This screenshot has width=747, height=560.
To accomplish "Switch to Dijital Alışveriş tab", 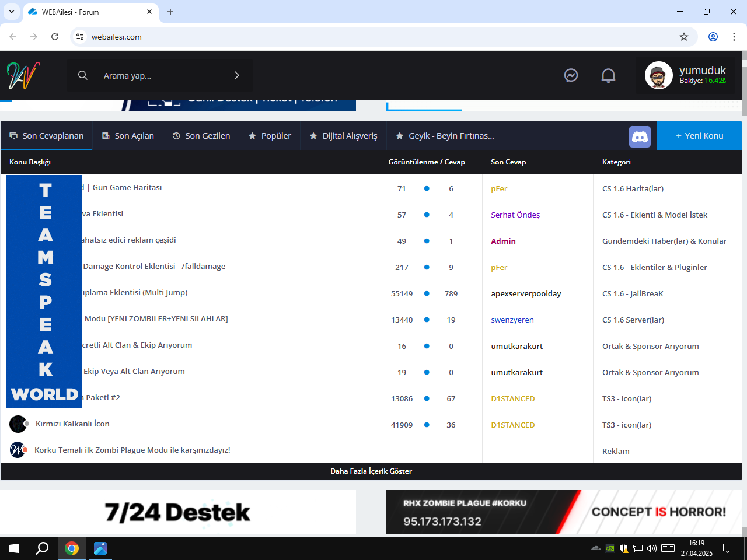I will [343, 136].
